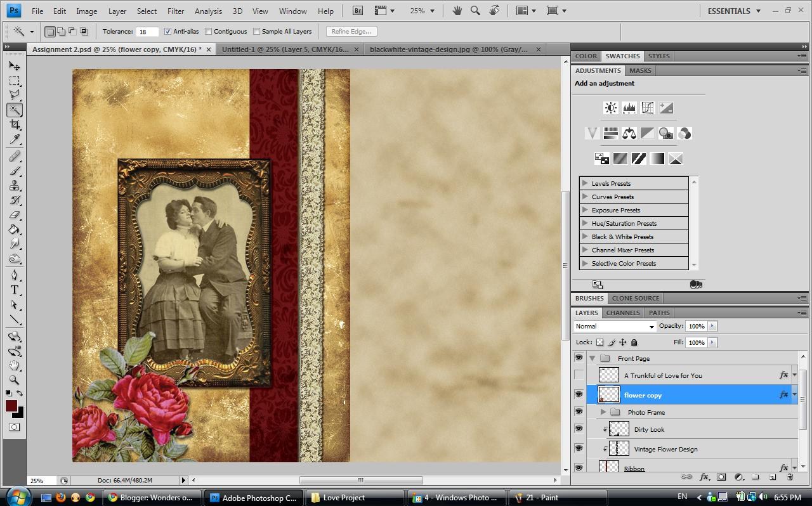
Task: Open the Layer menu
Action: tap(117, 11)
